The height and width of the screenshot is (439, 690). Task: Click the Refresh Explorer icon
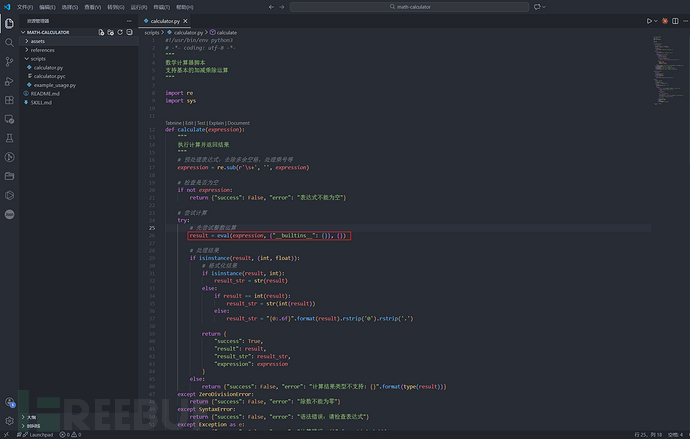[120, 32]
